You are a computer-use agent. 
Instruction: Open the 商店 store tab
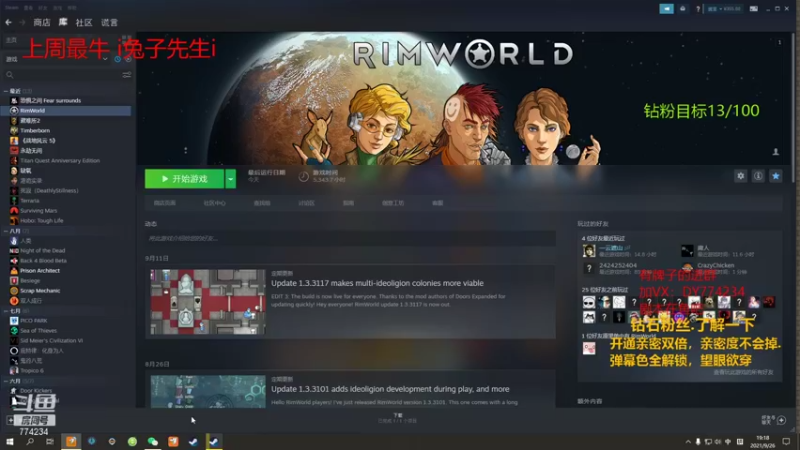[x=42, y=22]
